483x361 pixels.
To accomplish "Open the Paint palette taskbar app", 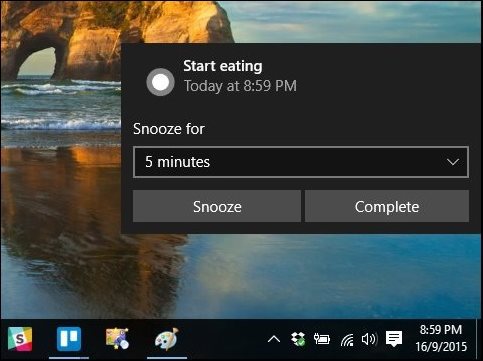I will click(167, 339).
